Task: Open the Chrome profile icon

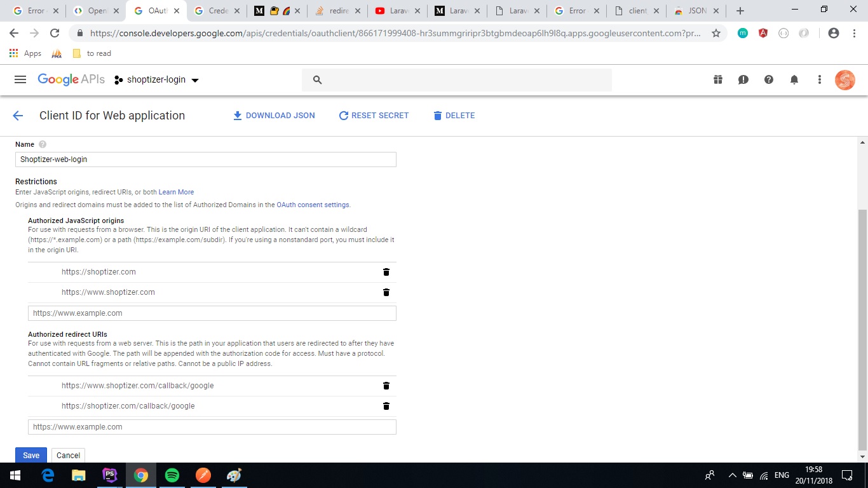Action: [x=834, y=33]
